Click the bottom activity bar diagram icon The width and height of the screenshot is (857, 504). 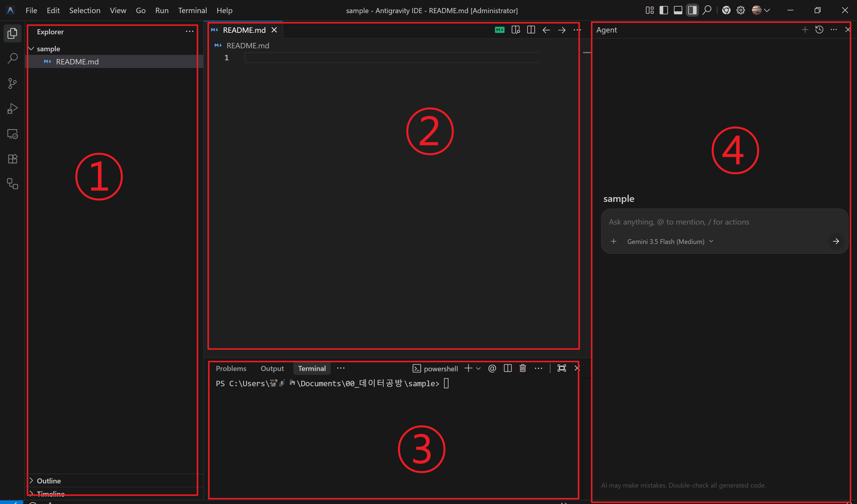(13, 184)
